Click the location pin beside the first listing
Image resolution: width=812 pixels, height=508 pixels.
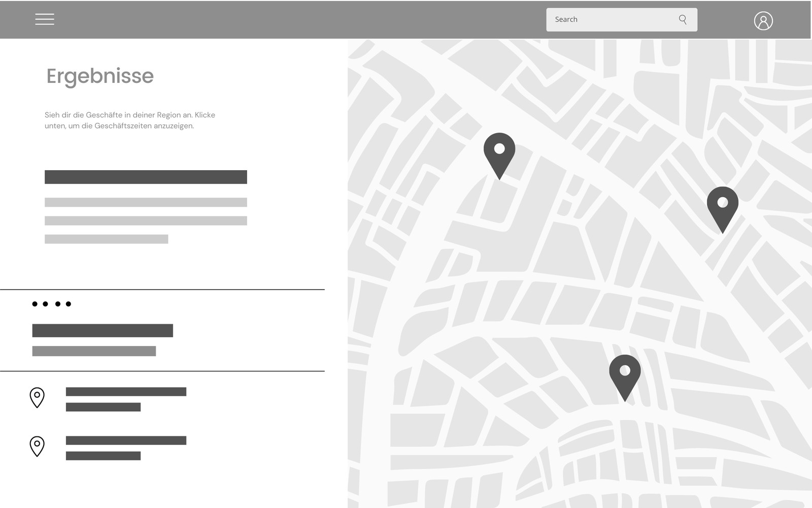[x=37, y=398]
